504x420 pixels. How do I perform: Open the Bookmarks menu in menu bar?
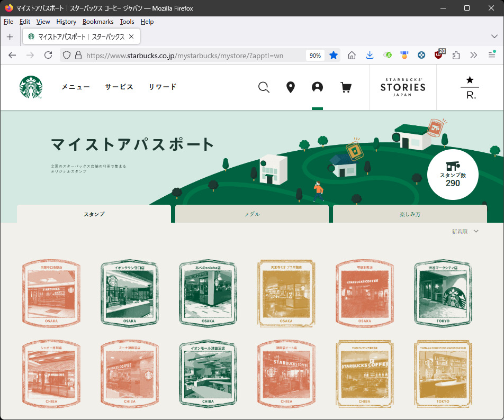tap(98, 22)
